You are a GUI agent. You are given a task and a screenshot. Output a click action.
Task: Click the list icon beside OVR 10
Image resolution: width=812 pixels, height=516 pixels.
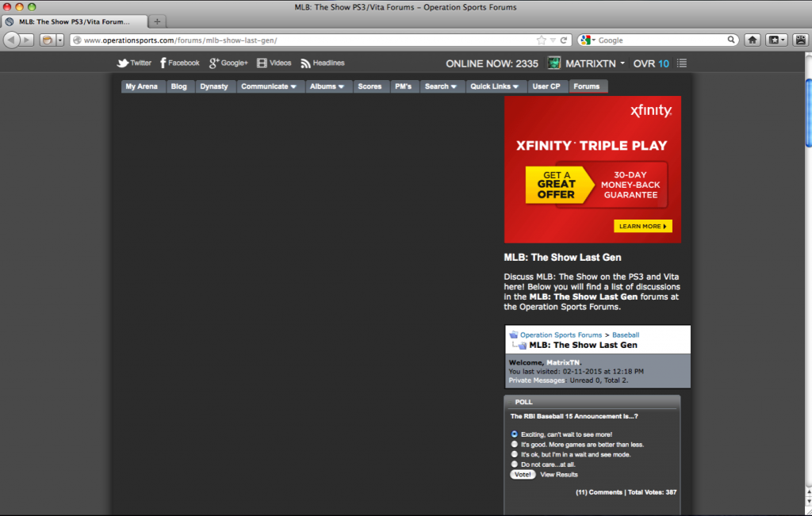pos(682,63)
